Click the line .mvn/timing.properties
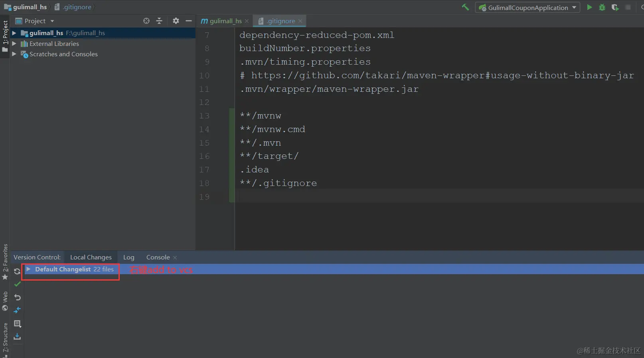This screenshot has height=358, width=644. tap(305, 62)
